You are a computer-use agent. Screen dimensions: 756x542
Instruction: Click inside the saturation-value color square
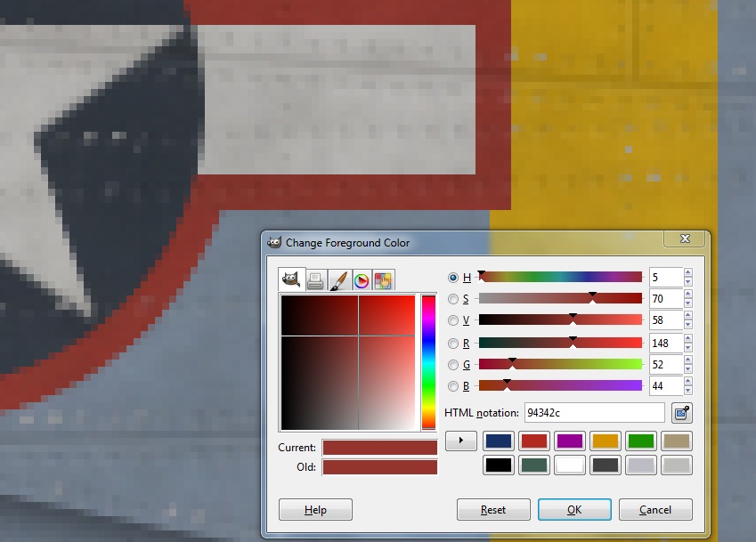(x=348, y=362)
